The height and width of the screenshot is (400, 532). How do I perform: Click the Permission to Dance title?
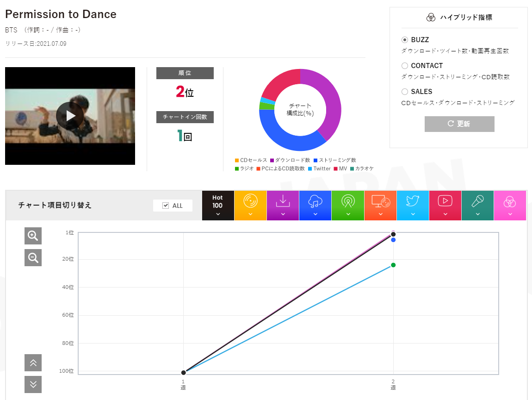61,14
